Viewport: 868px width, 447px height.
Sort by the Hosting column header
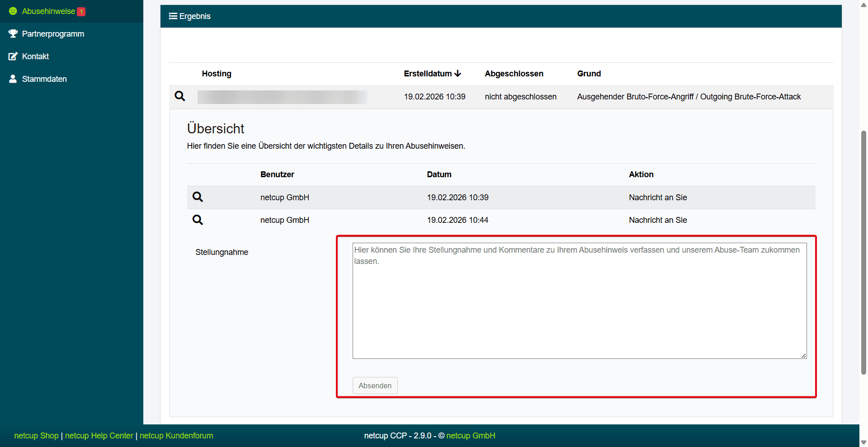pos(217,74)
